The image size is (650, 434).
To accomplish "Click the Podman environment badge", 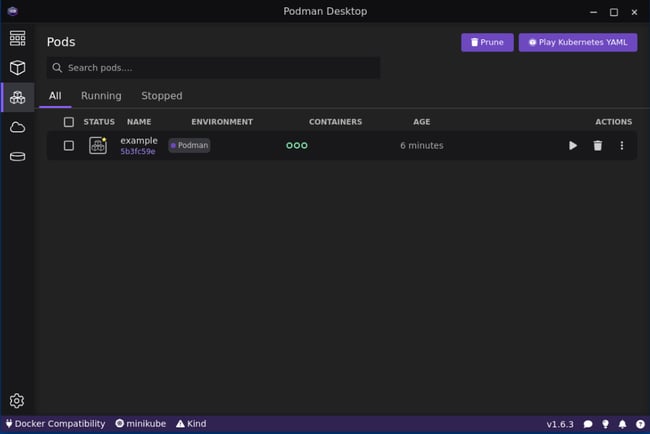I will [x=189, y=145].
